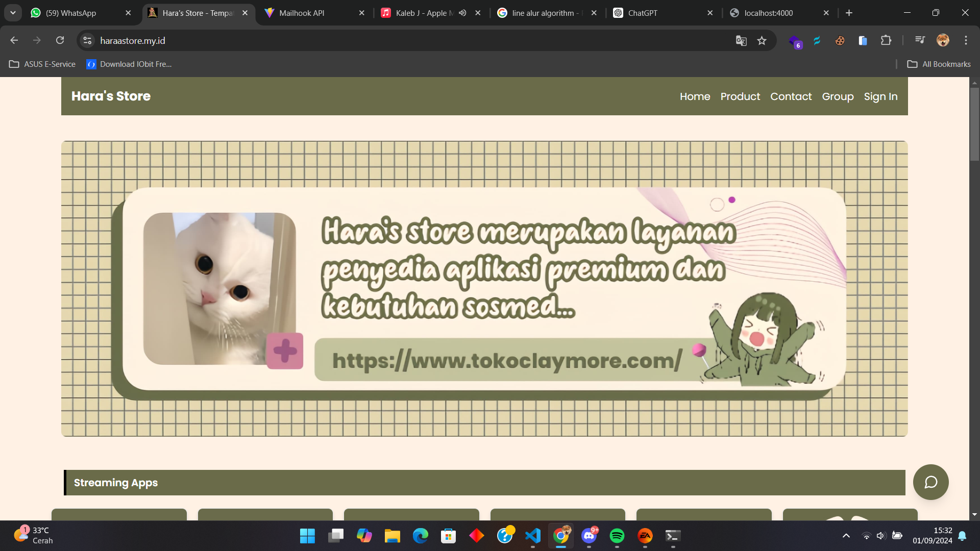Click the Hara's Store logo text
This screenshot has width=980, height=551.
[x=111, y=96]
